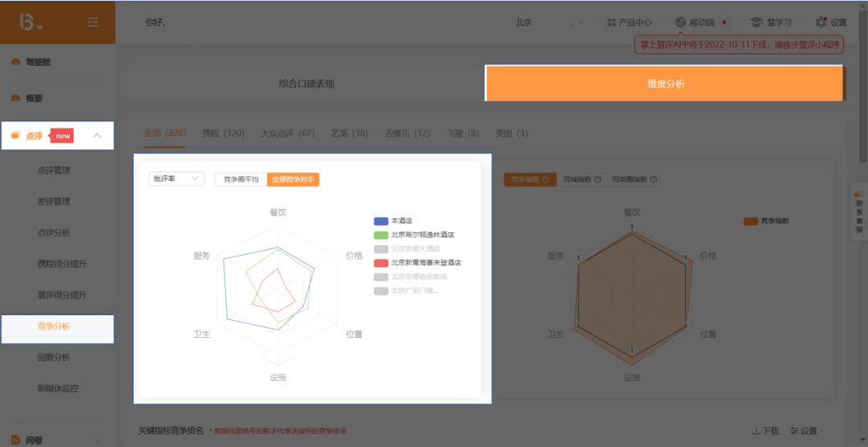Select the 携程 (120) channel tab
Viewport: 868px width, 447px height.
tap(223, 133)
